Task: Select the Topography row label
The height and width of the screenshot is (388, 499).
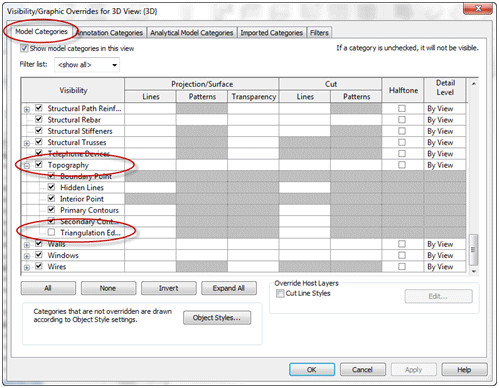Action: [68, 165]
